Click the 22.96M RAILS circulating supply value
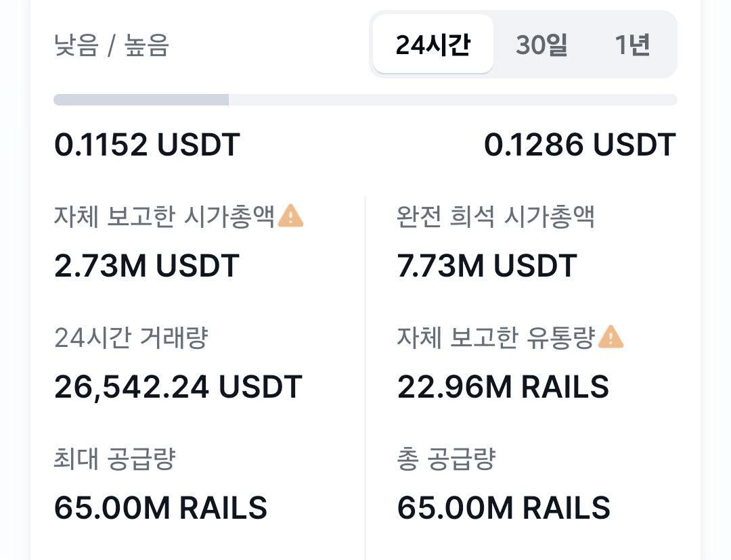731x560 pixels. click(x=503, y=387)
